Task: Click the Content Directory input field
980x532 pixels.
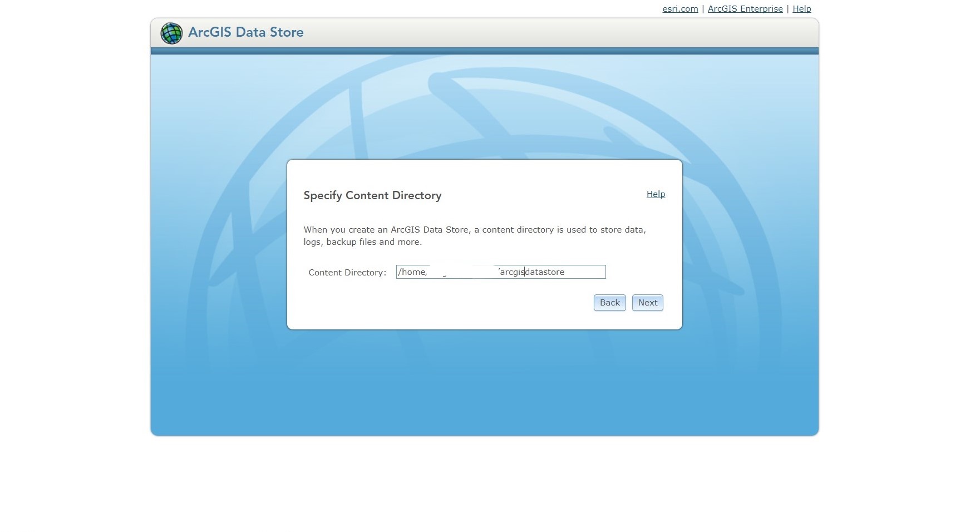Action: point(501,272)
